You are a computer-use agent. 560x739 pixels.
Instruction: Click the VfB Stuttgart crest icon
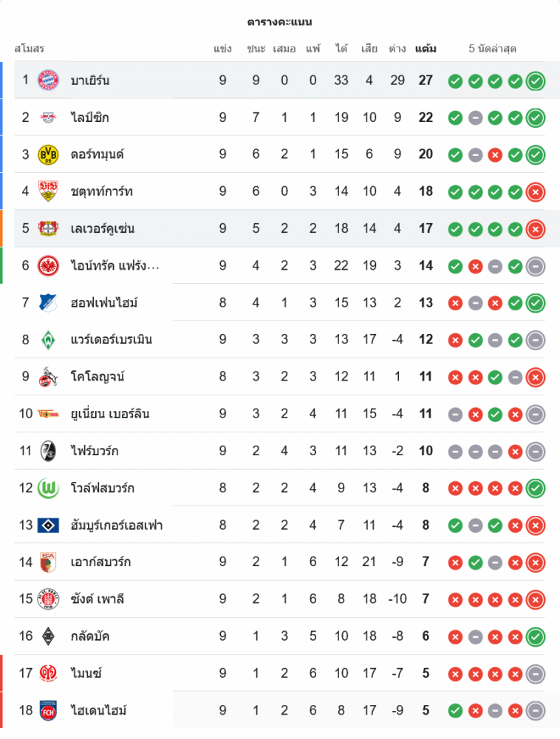(48, 191)
